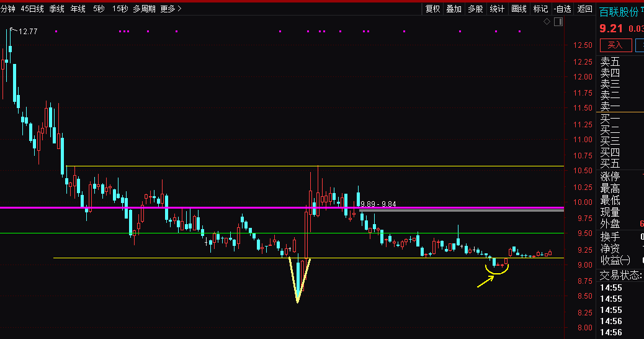Remove stock via -自选 button
The image size is (644, 339).
click(x=562, y=9)
